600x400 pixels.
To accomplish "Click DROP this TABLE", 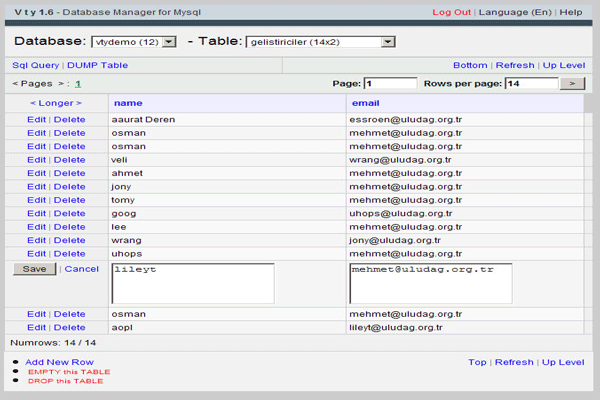I will pos(65,381).
